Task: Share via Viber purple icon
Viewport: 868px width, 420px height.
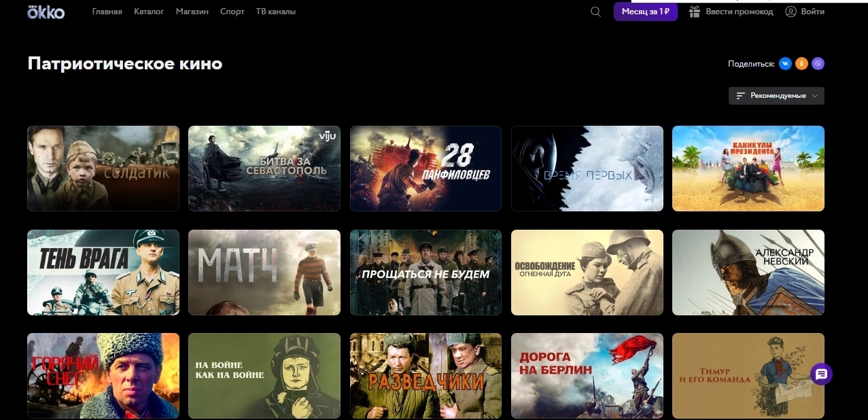Action: [x=818, y=63]
